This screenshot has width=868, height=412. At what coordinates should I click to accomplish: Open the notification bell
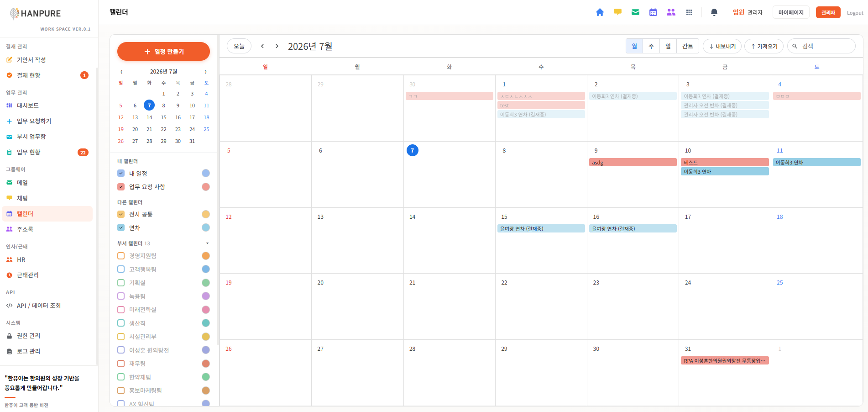click(714, 12)
